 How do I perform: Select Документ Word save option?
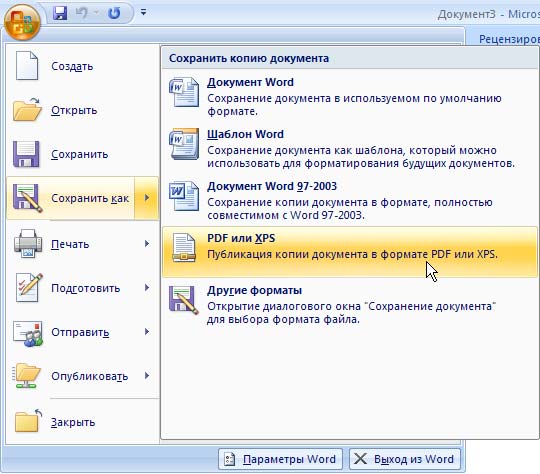pos(350,96)
